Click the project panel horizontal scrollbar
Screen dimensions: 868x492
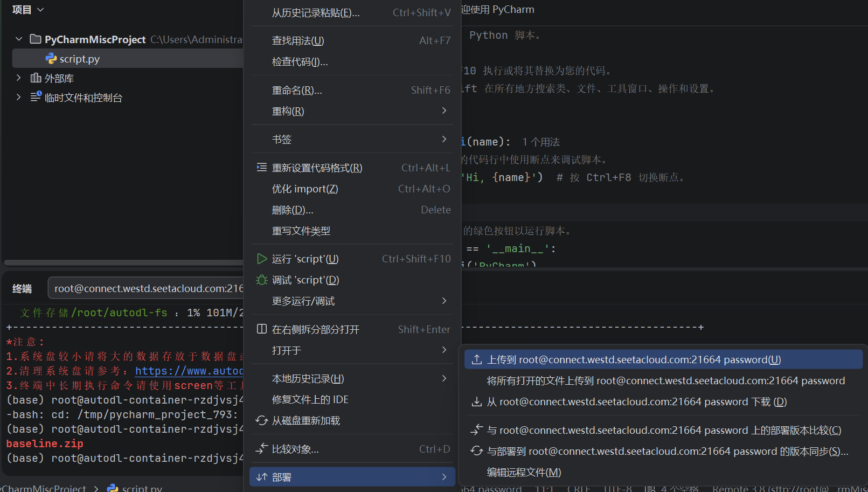point(124,263)
